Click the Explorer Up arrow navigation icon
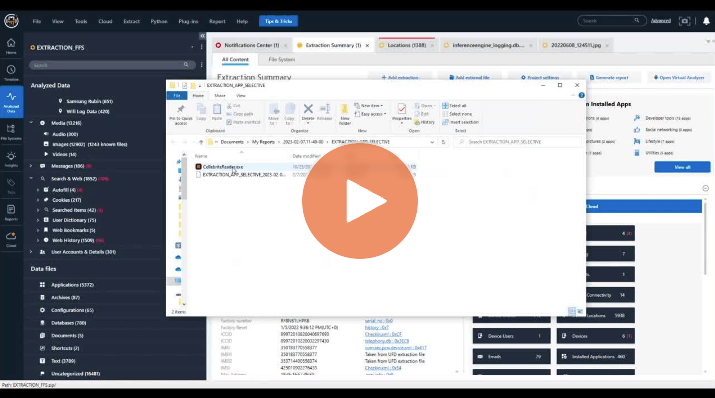The image size is (715, 398). [201, 142]
